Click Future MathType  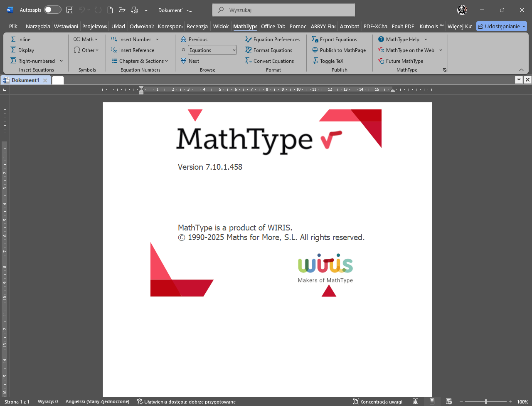pos(401,61)
